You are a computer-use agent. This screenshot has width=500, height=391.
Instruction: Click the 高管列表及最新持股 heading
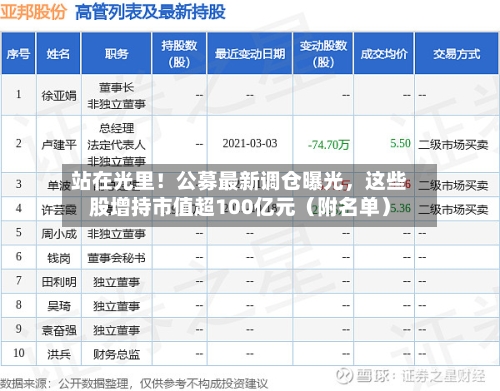point(150,12)
